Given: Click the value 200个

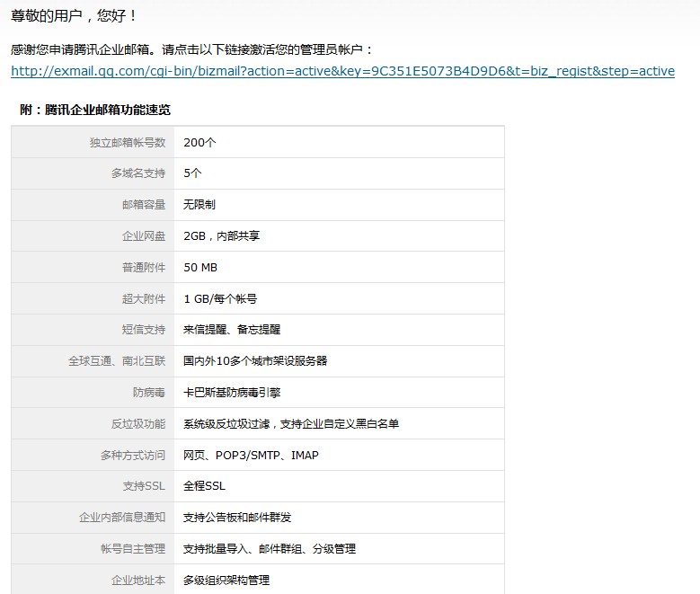Looking at the screenshot, I should tap(199, 143).
